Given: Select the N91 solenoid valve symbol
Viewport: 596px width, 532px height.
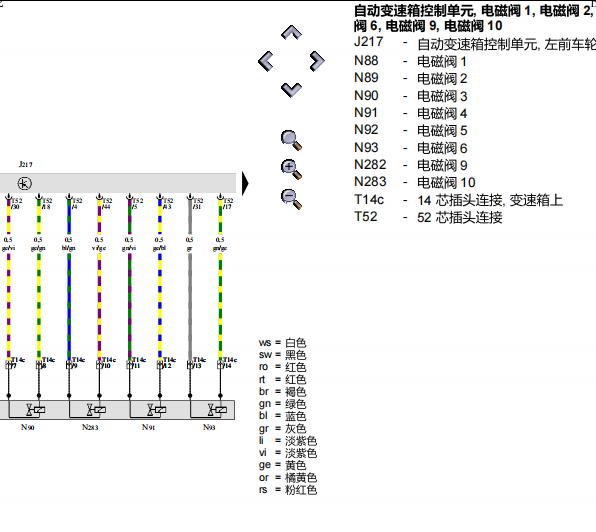Looking at the screenshot, I should coord(157,410).
